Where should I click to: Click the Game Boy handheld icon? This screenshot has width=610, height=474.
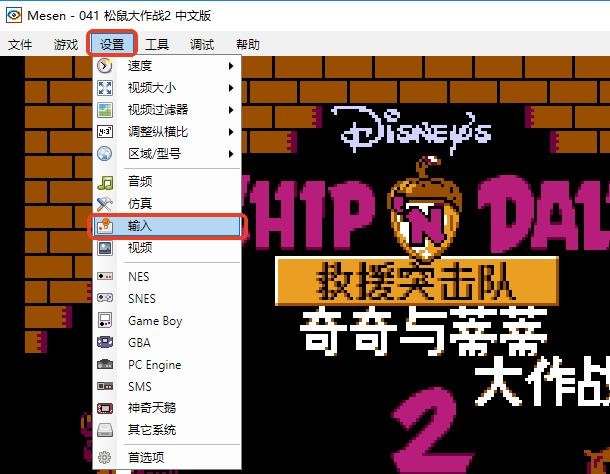coord(105,320)
